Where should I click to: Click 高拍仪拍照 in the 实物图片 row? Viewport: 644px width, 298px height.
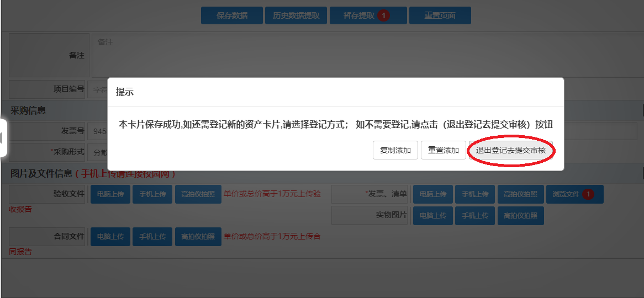520,215
